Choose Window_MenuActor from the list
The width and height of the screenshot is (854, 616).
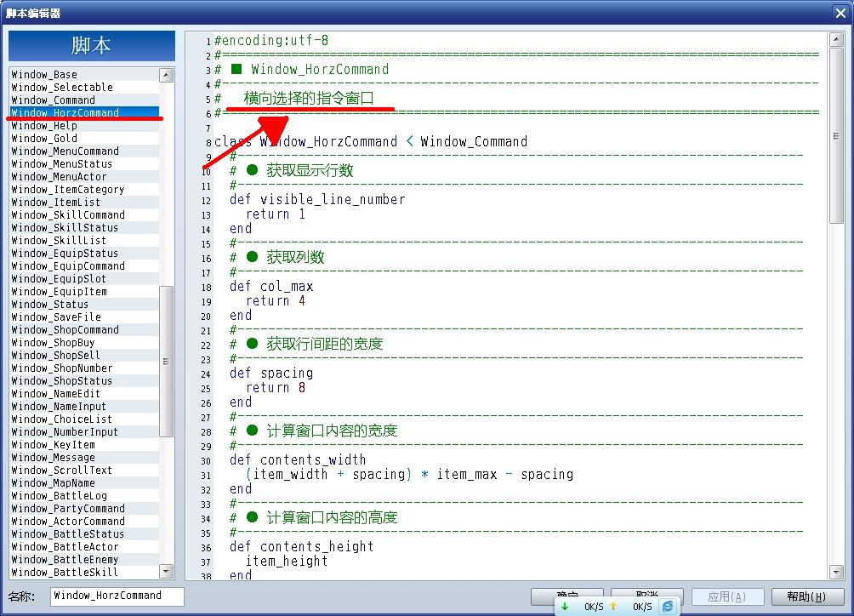click(84, 176)
